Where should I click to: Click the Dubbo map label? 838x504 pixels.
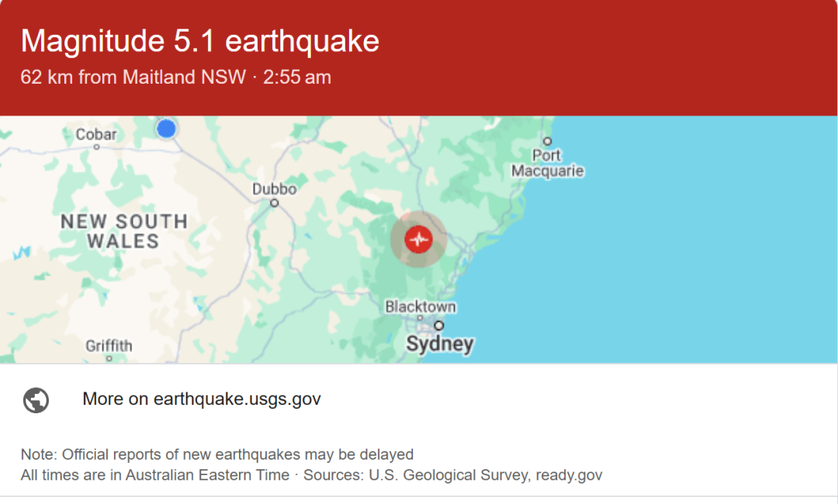pyautogui.click(x=274, y=189)
